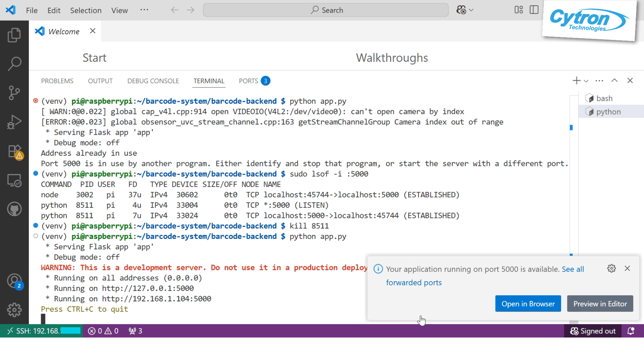Viewport: 644px width, 362px height.
Task: Open notifications via the bell icon
Action: (631, 331)
